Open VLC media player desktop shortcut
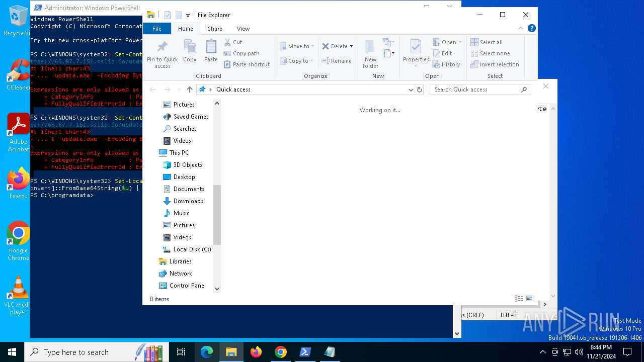 tap(18, 296)
